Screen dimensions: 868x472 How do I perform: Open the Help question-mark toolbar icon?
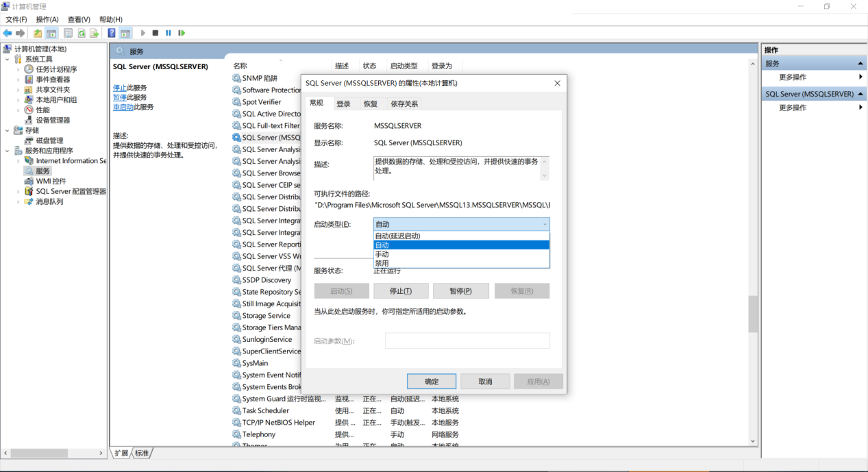(112, 33)
